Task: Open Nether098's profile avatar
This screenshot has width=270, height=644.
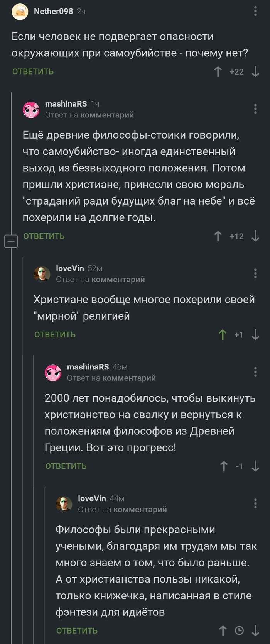Action: [20, 12]
